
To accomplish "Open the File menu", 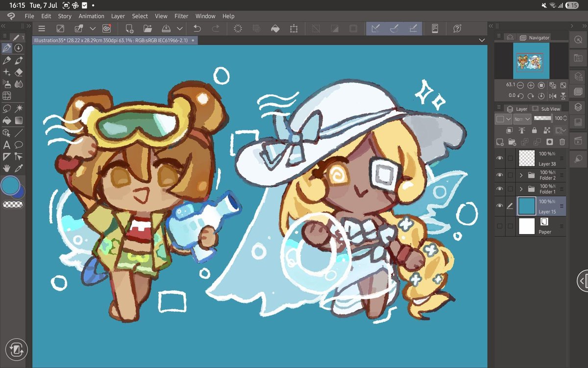I will tap(29, 16).
